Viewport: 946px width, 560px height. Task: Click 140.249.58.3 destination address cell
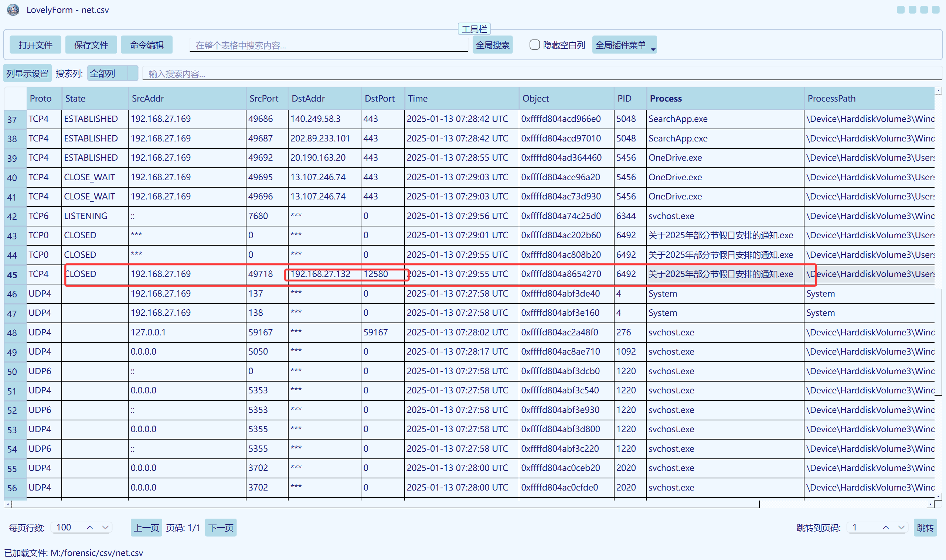pos(325,119)
